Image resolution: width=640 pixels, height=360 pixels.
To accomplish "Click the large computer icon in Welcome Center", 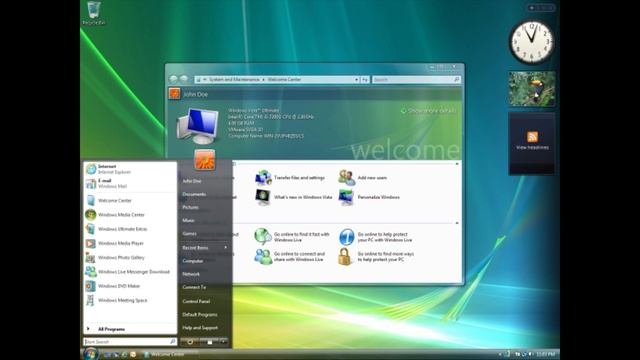I will pyautogui.click(x=198, y=125).
